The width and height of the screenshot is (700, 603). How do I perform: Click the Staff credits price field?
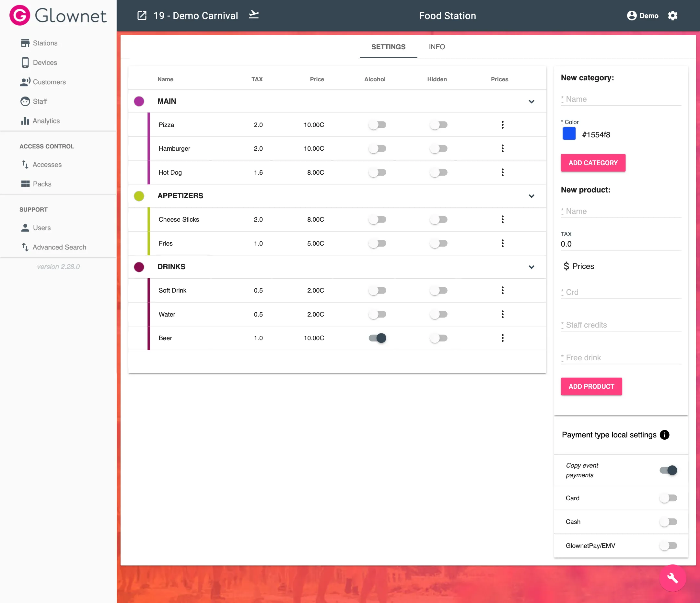[x=621, y=325]
